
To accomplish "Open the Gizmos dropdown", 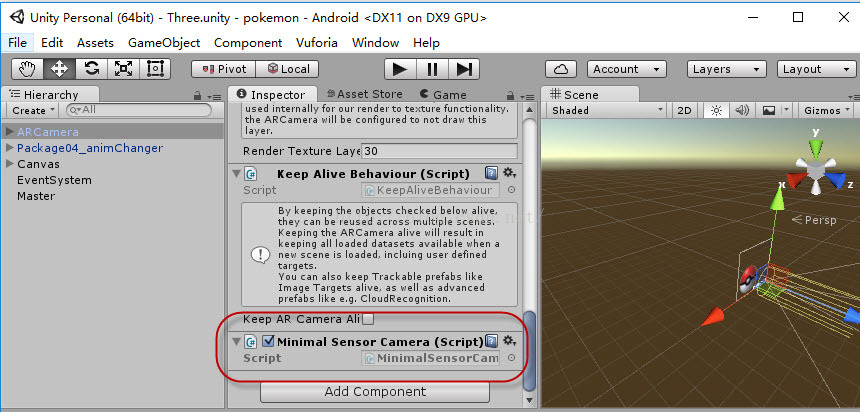I will coord(827,110).
